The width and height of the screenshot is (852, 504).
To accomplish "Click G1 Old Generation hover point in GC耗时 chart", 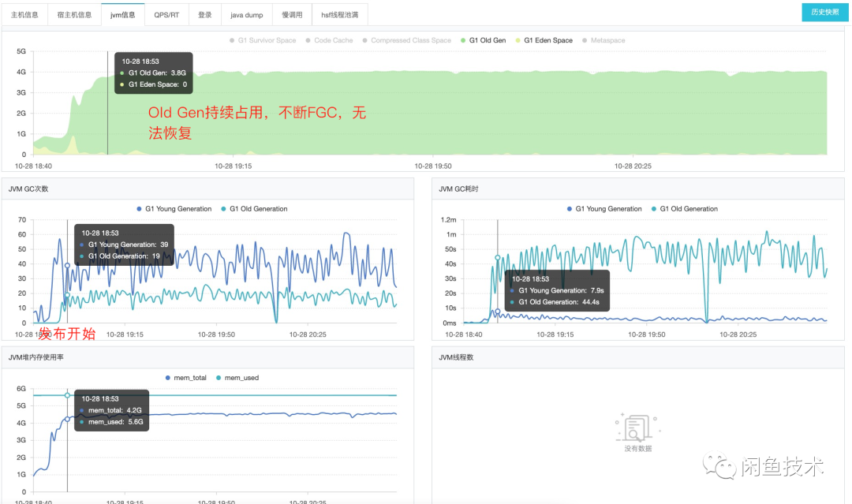I will pyautogui.click(x=498, y=257).
